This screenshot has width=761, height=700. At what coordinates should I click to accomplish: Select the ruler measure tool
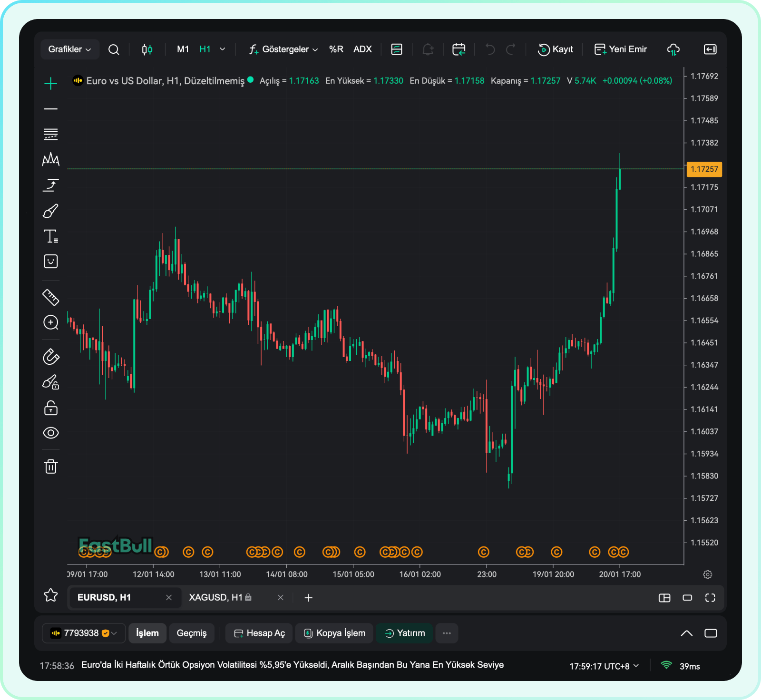click(x=50, y=297)
